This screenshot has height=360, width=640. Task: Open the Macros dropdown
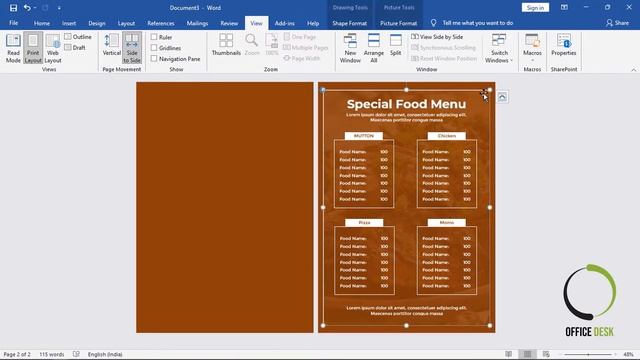(x=532, y=49)
